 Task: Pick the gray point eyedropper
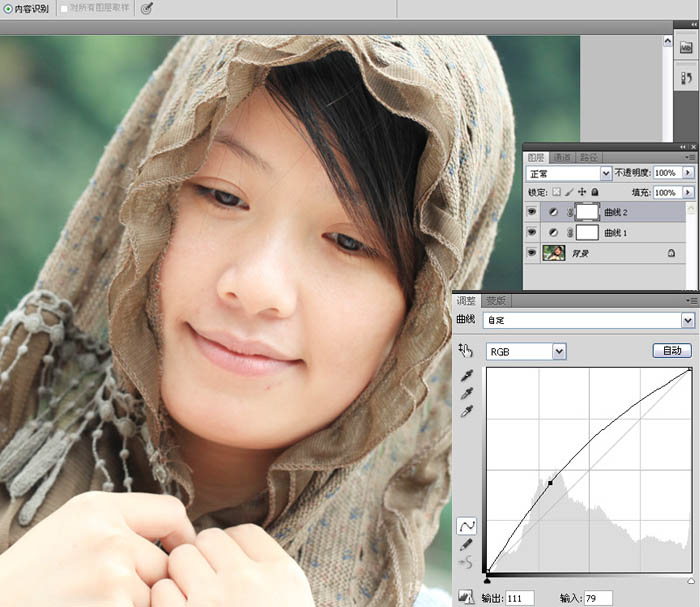[467, 394]
